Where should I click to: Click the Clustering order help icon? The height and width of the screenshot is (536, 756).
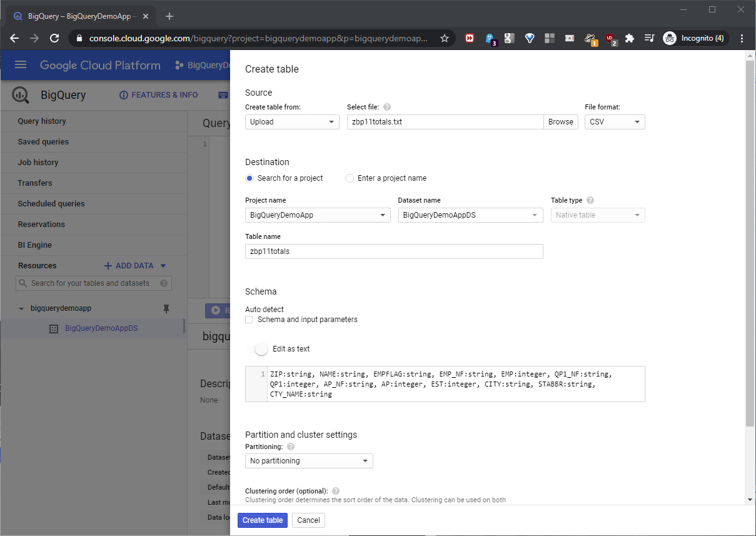336,491
